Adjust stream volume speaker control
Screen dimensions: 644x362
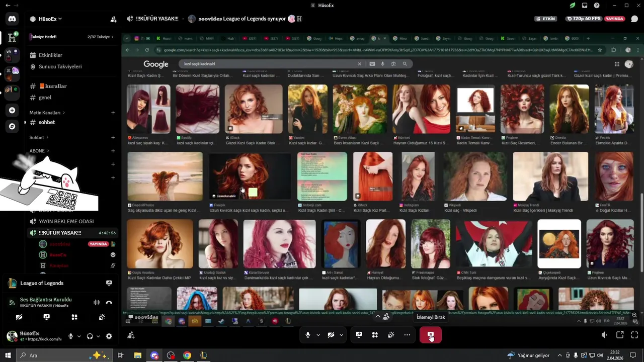pos(604,335)
